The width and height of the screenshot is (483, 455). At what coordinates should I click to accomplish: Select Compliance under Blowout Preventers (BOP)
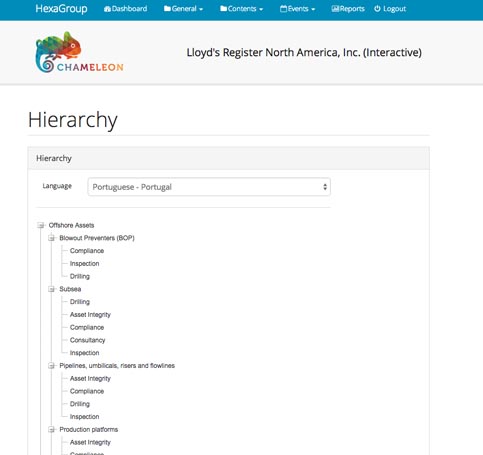[x=87, y=251]
